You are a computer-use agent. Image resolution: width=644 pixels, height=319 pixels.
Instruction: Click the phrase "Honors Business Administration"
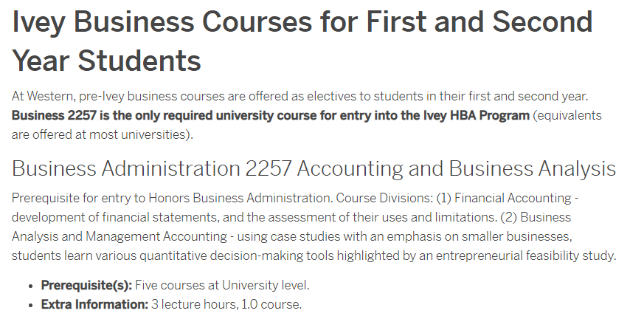click(x=240, y=198)
